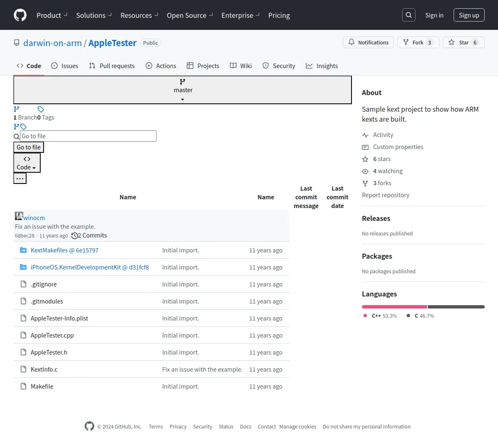The height and width of the screenshot is (448, 498).
Task: Switch to the Issues tab
Action: click(65, 66)
